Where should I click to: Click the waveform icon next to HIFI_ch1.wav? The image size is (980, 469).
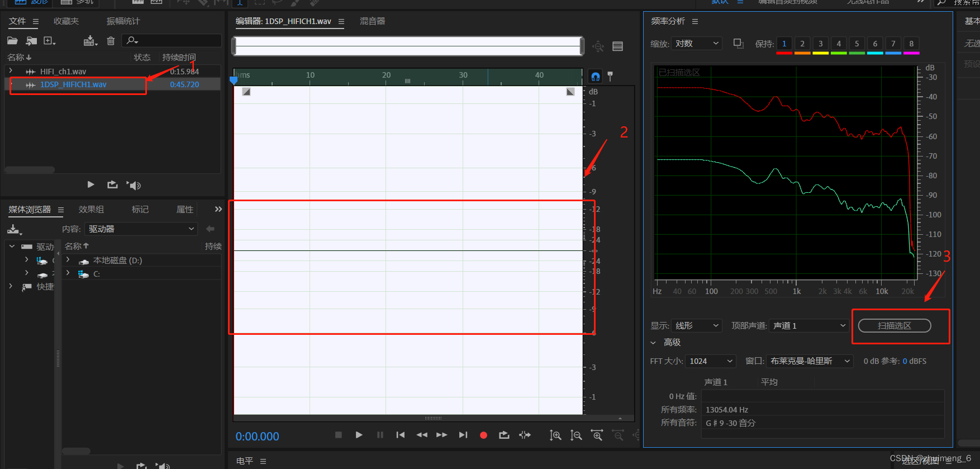(31, 72)
